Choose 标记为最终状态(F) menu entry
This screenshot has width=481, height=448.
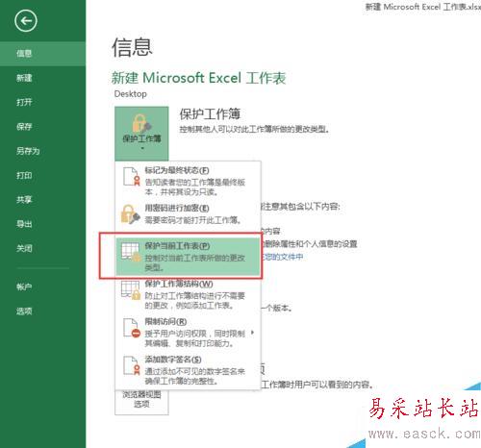[x=188, y=181]
